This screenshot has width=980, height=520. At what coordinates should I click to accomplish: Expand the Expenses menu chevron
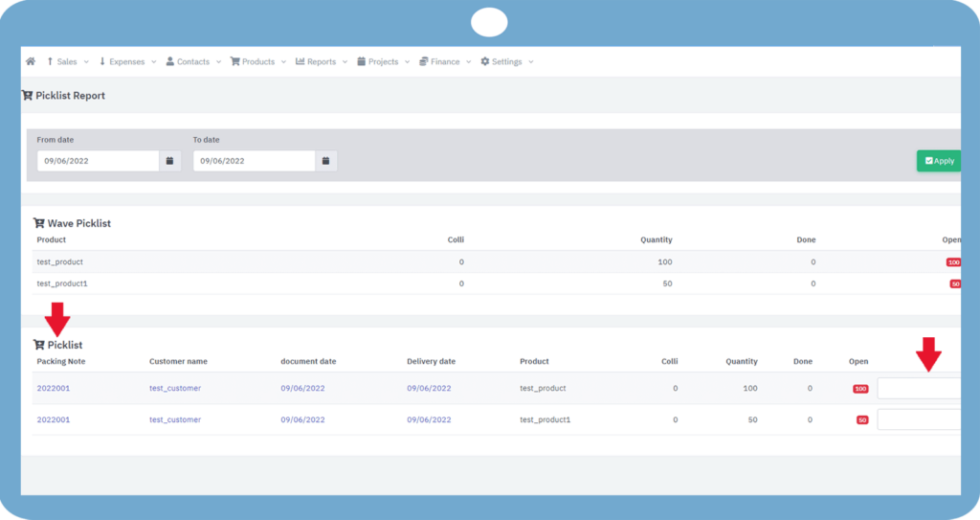(x=154, y=62)
